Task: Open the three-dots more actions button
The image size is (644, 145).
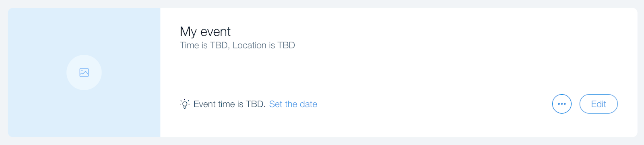Action: (x=562, y=104)
